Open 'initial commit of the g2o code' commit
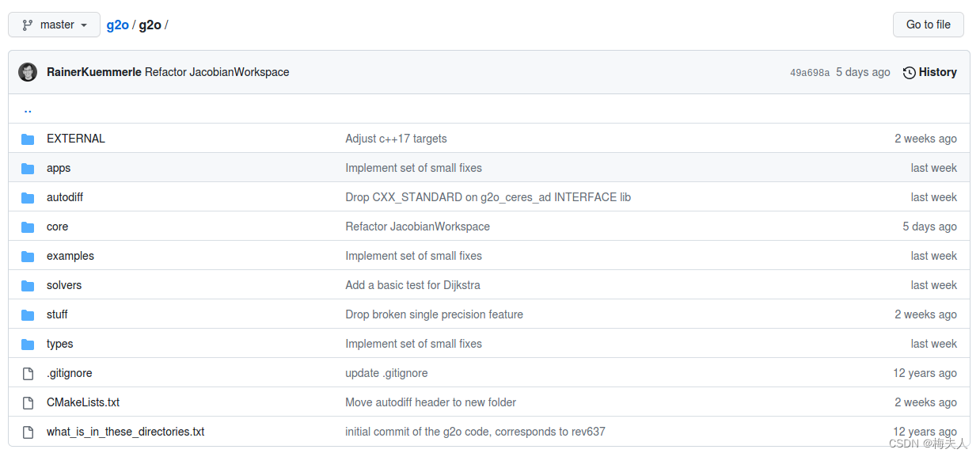980x457 pixels. point(475,432)
